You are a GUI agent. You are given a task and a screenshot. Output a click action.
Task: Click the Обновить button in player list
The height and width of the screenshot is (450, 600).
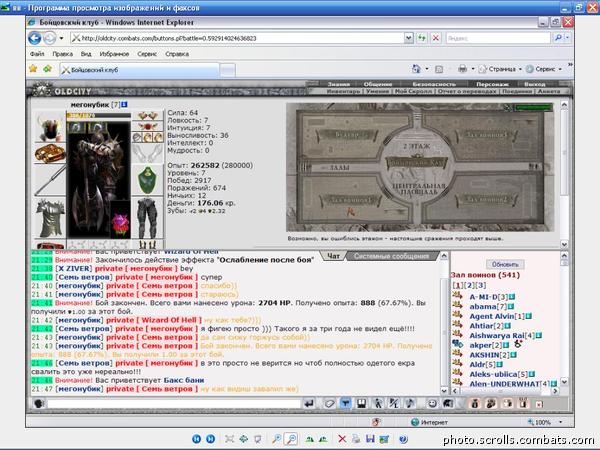(x=505, y=264)
